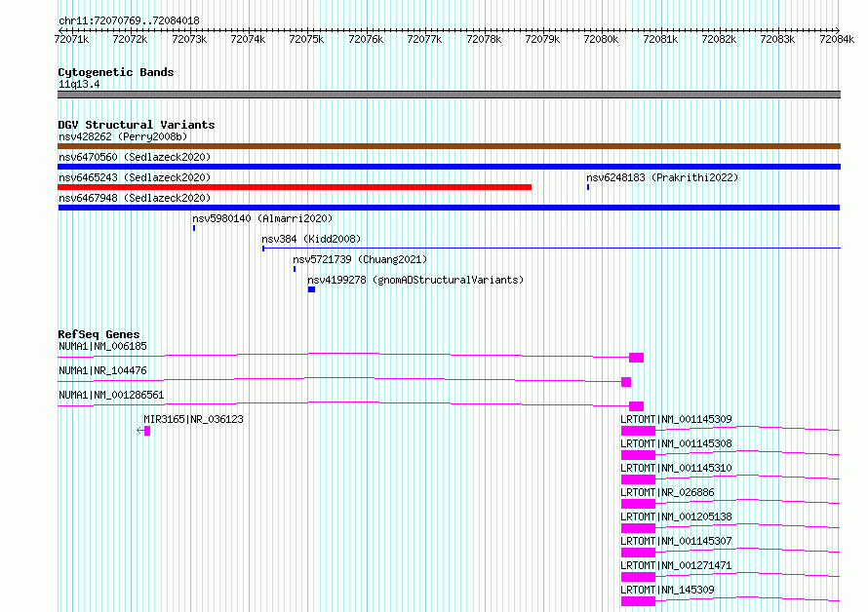Click the LRTOMT|NM_145309 transcript label
Viewport: 868px width, 612px height.
point(667,590)
